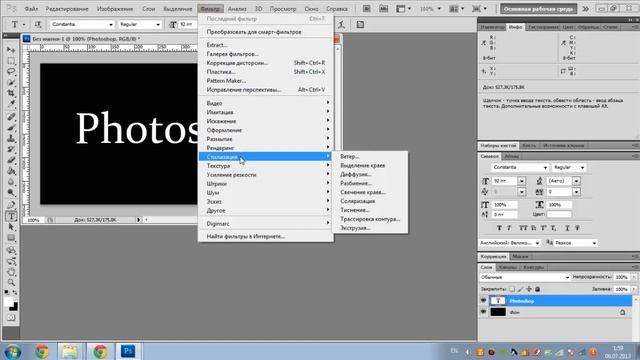Viewport: 640px width, 360px height.
Task: Open character panel toggle icon in options bar
Action: point(360,24)
